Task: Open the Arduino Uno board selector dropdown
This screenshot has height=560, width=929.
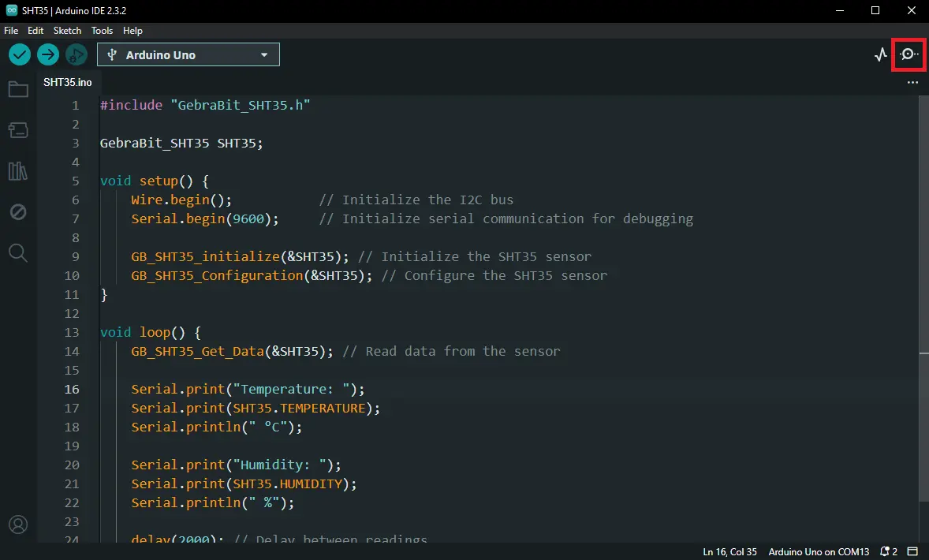Action: [x=188, y=54]
